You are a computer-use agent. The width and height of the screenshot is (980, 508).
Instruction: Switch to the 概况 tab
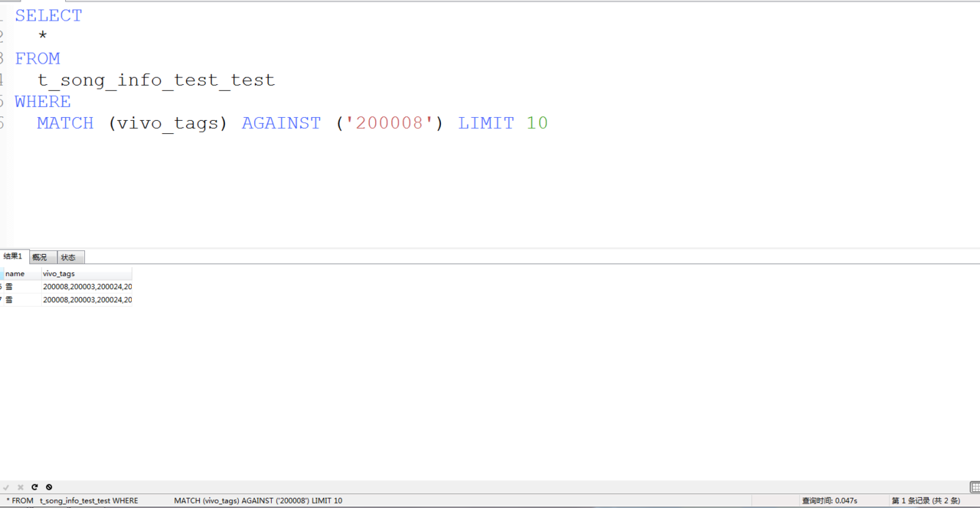coord(40,257)
